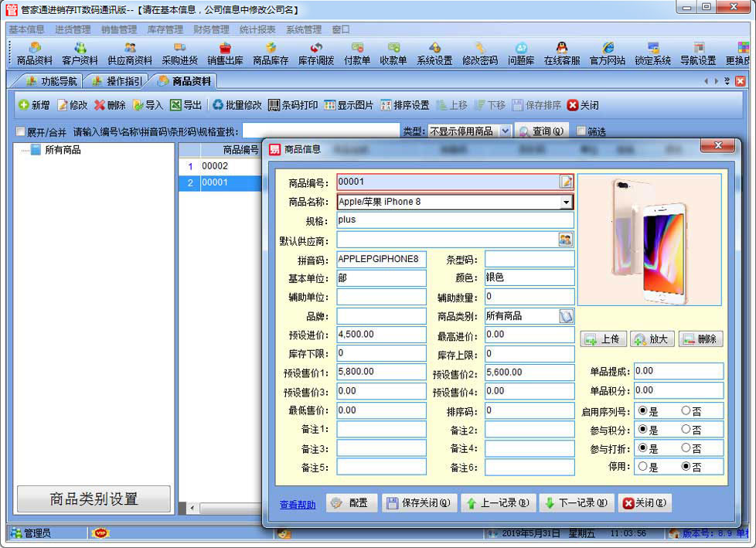Click the 预设进价 input field

(381, 335)
